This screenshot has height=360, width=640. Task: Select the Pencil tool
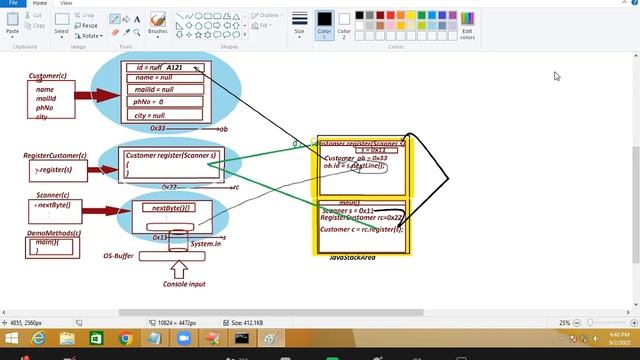point(115,19)
